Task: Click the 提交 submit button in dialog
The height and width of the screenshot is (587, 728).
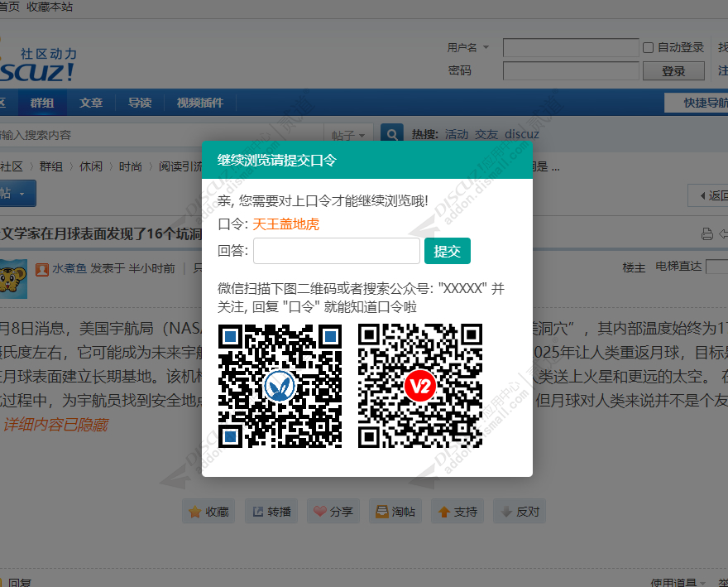Action: tap(447, 251)
